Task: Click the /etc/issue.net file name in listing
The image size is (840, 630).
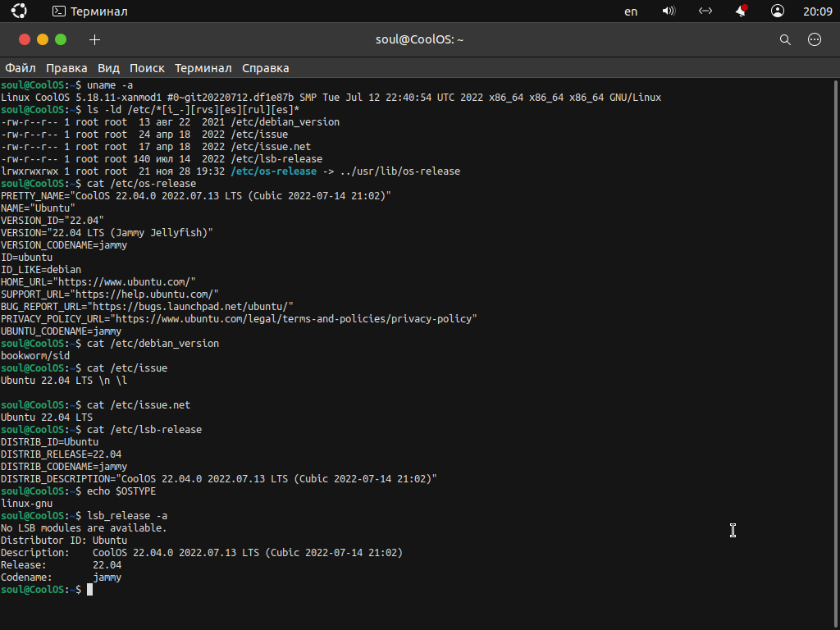Action: pyautogui.click(x=271, y=147)
